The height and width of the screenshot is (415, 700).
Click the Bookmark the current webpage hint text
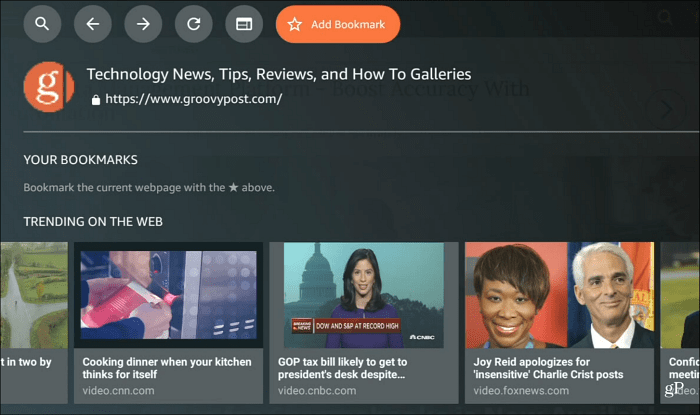(149, 187)
